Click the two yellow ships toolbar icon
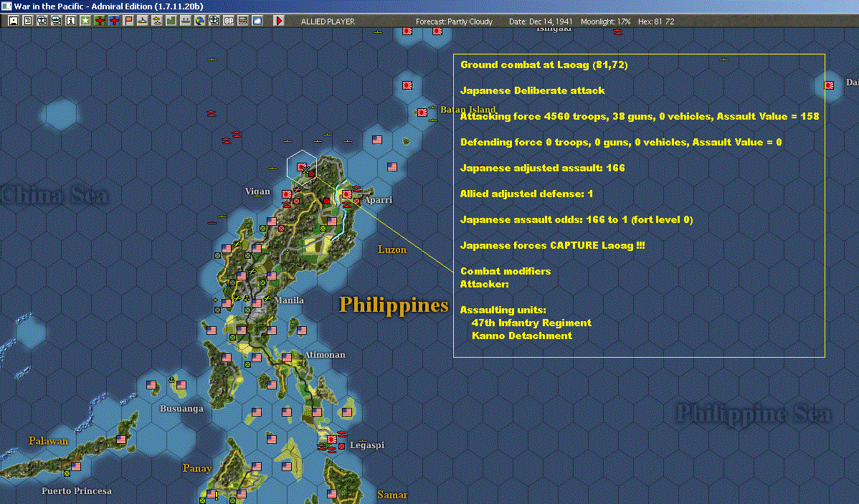859x504 pixels. [157, 21]
